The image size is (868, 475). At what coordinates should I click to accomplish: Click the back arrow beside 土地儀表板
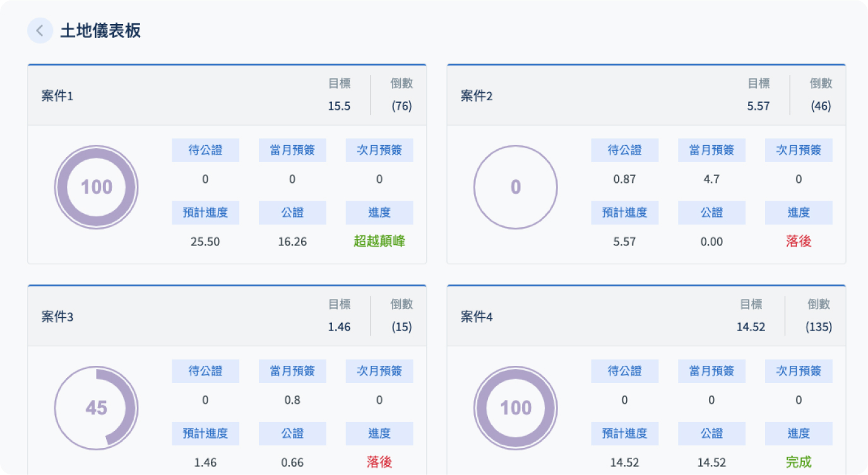point(40,31)
